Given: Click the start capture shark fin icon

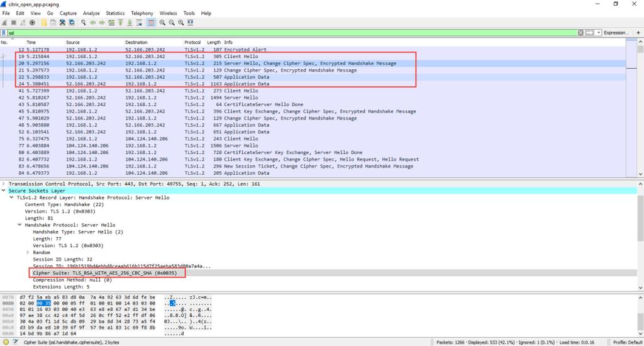Looking at the screenshot, I should pos(5,23).
